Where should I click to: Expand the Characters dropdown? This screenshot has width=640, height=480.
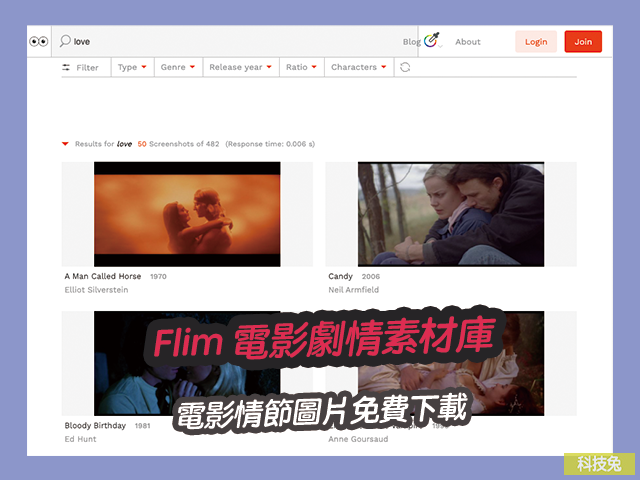(359, 67)
